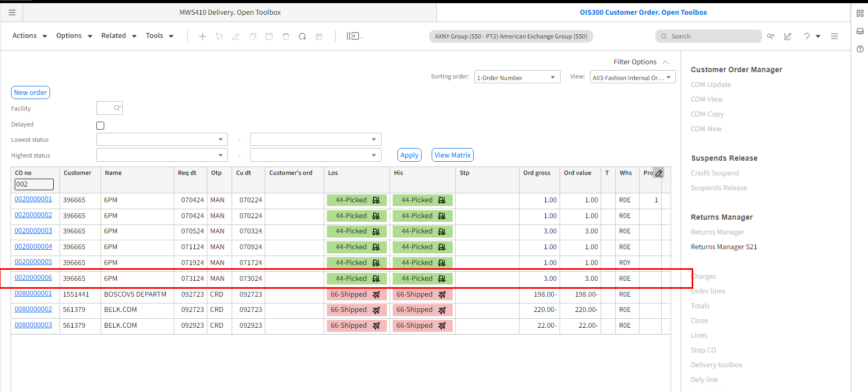868x392 pixels.
Task: Click the Stop CO link in right panel
Action: (703, 350)
